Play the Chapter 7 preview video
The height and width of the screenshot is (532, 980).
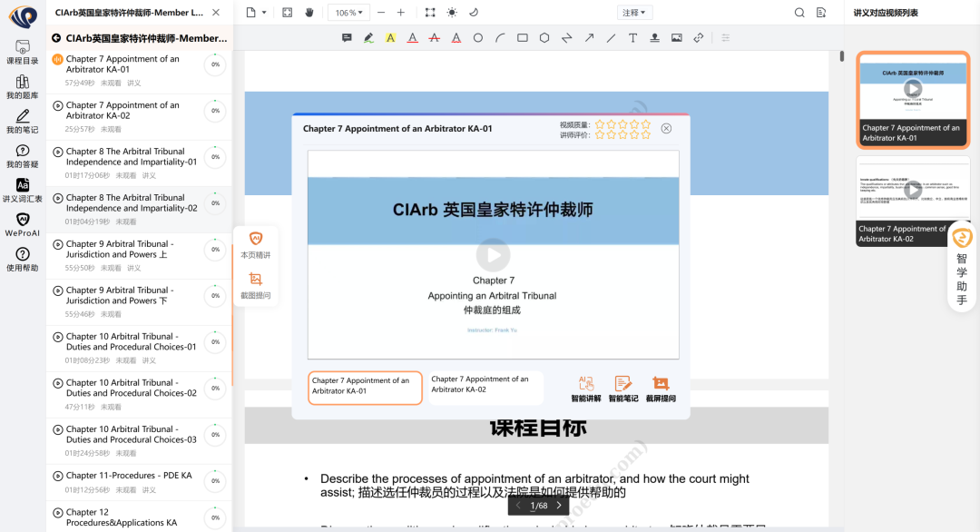493,254
